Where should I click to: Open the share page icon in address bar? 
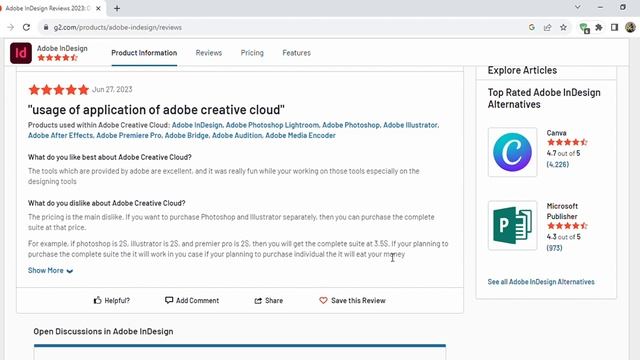547,27
